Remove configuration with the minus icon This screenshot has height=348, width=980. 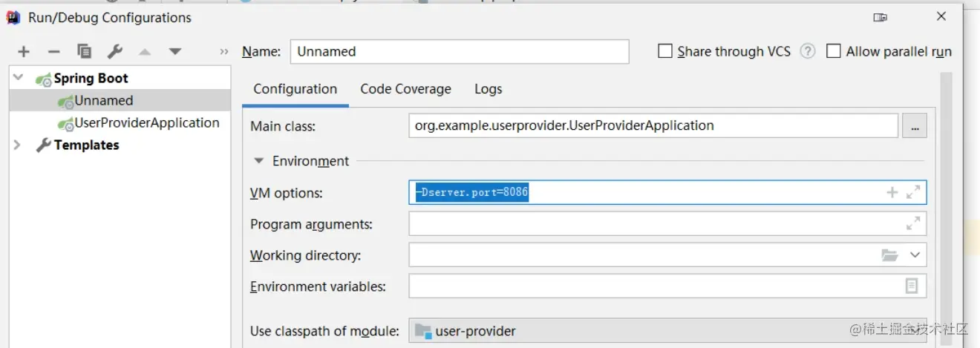[x=53, y=52]
